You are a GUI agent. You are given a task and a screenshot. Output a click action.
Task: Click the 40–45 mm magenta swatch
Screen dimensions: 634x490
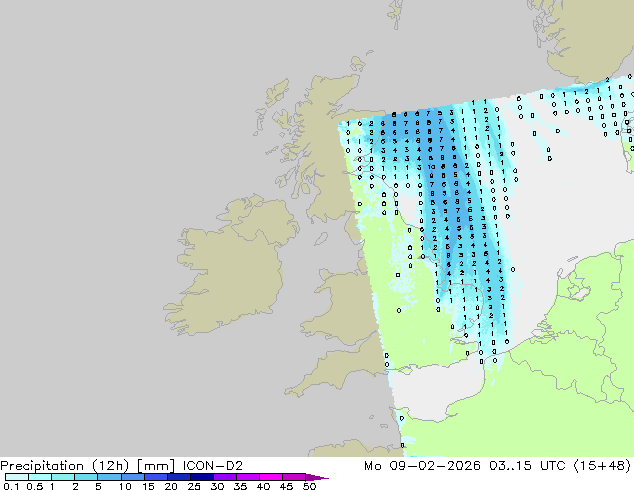(x=271, y=477)
